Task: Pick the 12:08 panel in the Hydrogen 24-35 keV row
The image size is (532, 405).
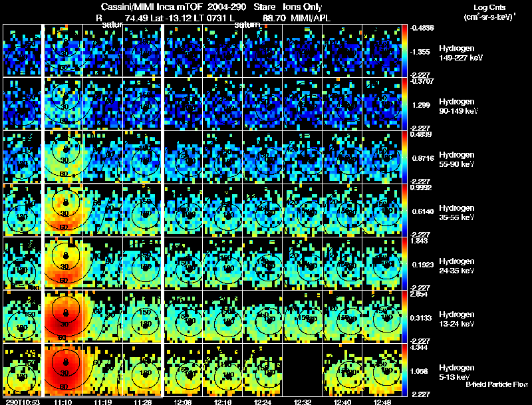Action: (184, 263)
